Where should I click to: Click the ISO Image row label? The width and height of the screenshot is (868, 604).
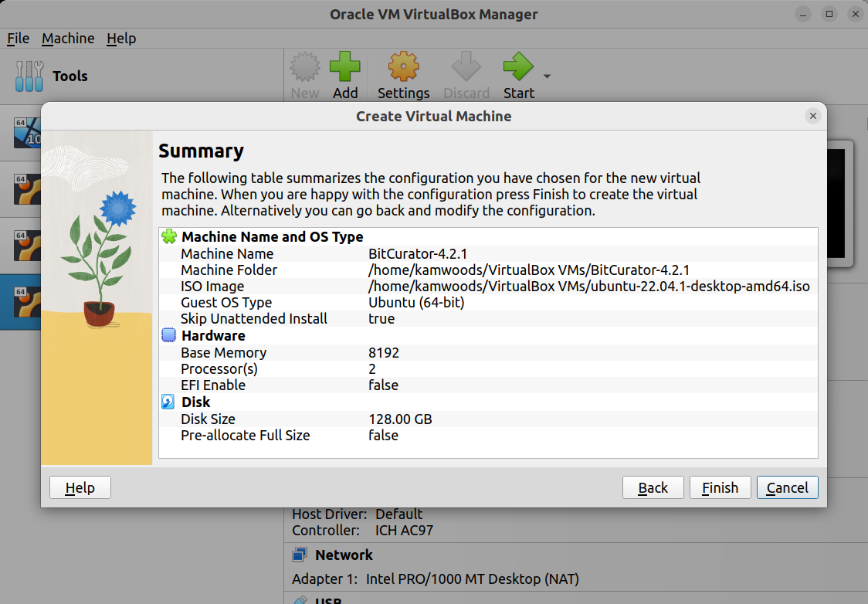[x=212, y=287]
